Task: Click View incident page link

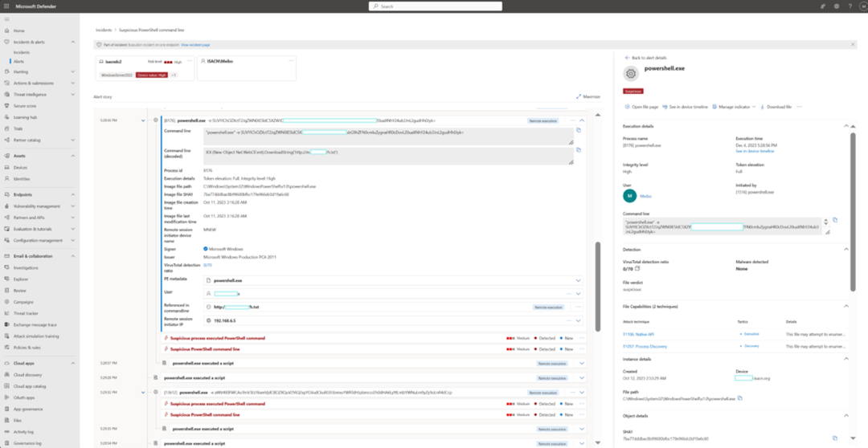Action: (x=195, y=44)
